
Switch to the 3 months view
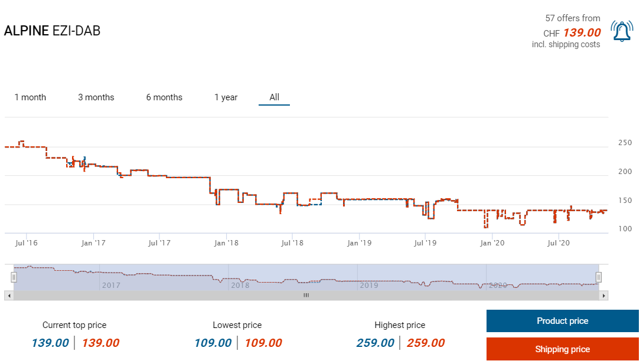96,97
